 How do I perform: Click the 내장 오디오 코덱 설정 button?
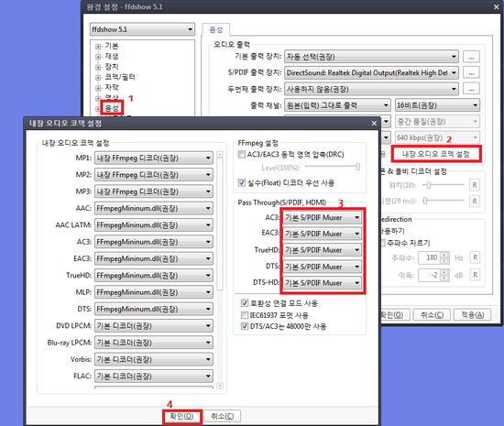[436, 154]
